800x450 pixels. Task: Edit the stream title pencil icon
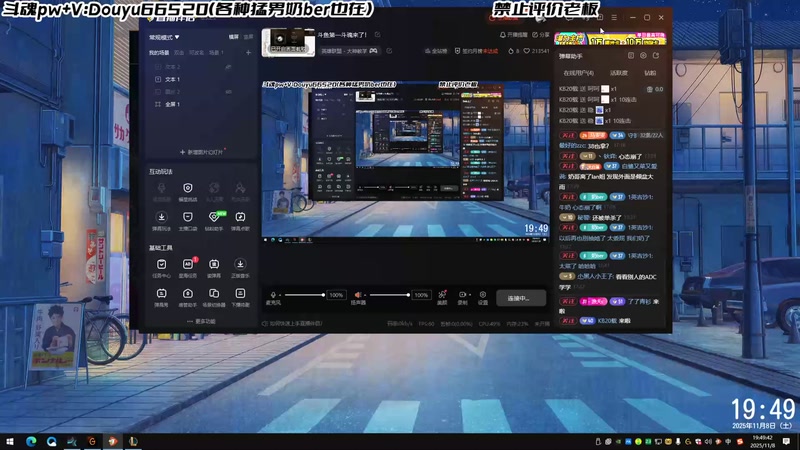coord(378,35)
